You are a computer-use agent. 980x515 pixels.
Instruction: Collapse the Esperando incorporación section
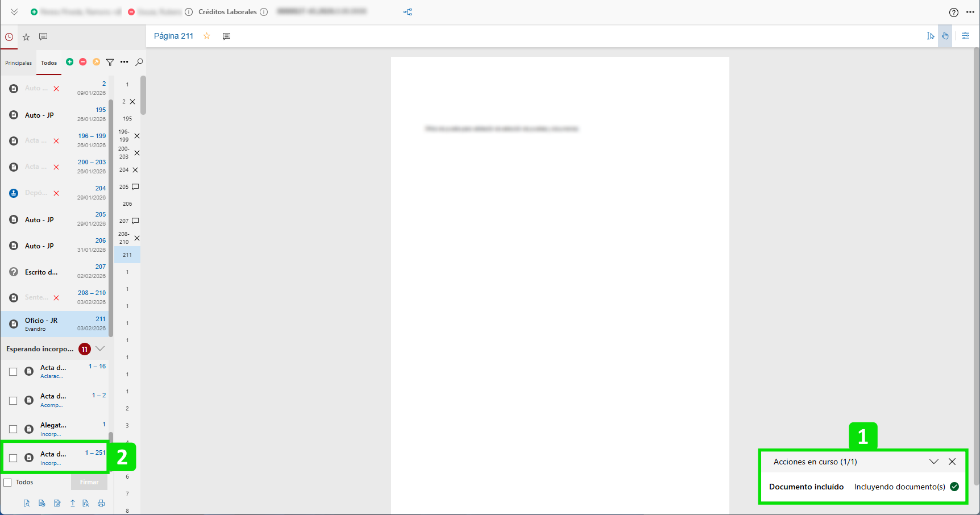100,348
